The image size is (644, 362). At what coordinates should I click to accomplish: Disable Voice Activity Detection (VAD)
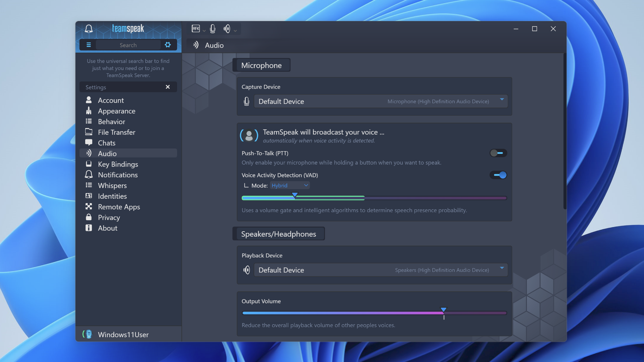[x=498, y=175]
